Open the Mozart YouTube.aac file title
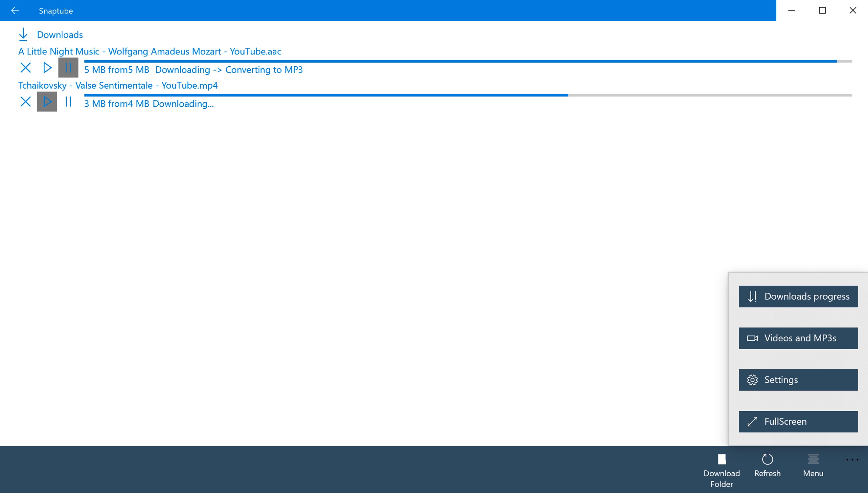This screenshot has width=868, height=493. tap(149, 52)
